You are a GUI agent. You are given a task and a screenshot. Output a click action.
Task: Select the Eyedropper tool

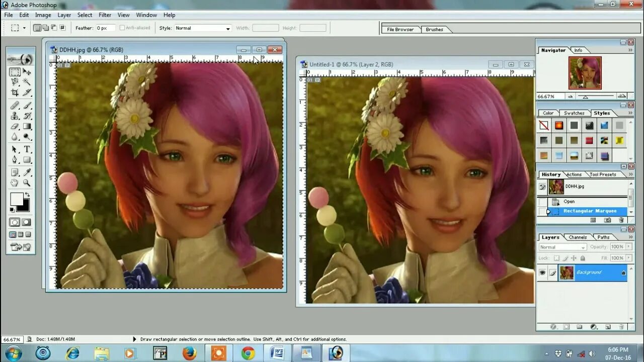[27, 172]
